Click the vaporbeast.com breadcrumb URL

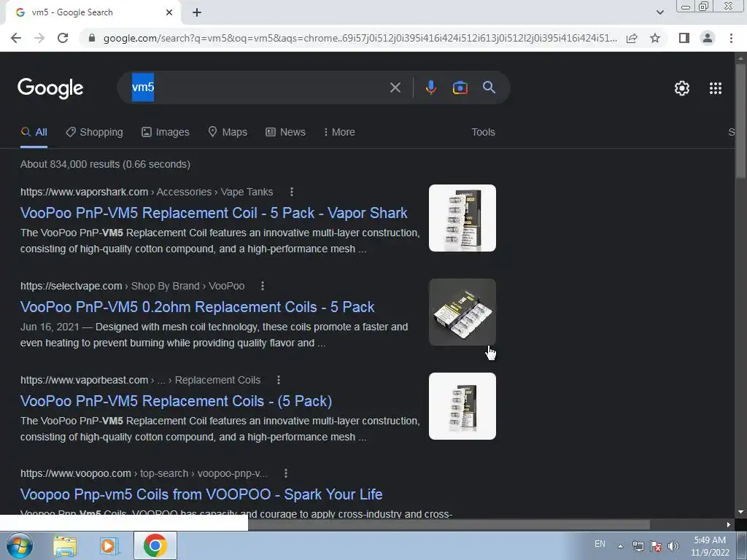(140, 380)
